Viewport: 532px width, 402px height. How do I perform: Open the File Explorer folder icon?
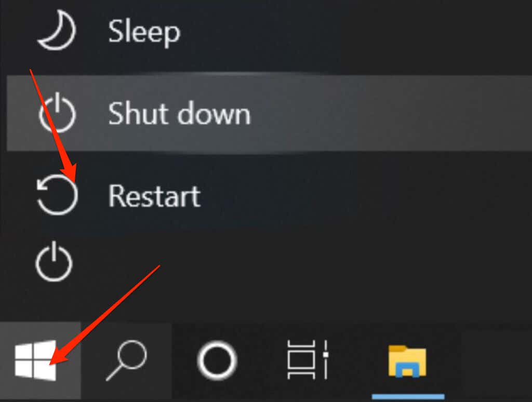coord(407,361)
